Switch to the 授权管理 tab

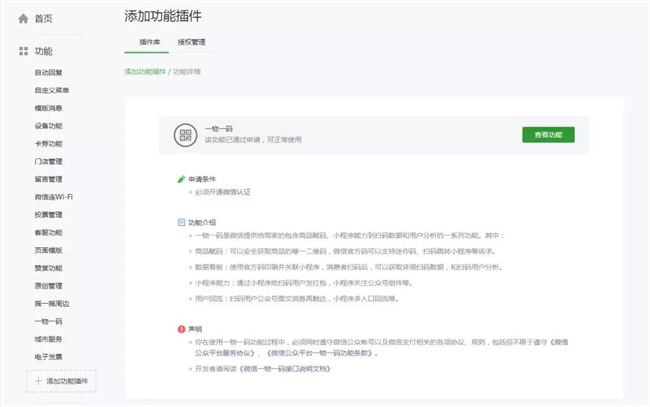click(x=191, y=42)
